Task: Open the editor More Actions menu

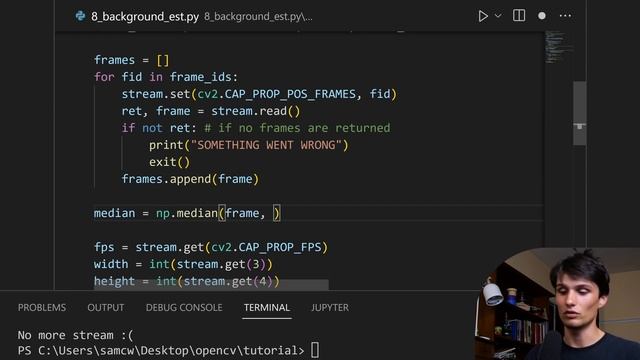Action: tap(565, 16)
